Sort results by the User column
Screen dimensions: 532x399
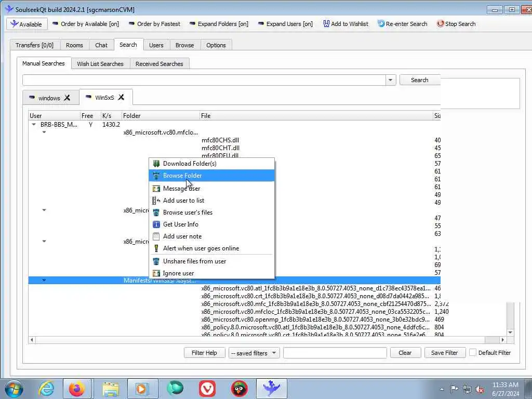click(54, 116)
